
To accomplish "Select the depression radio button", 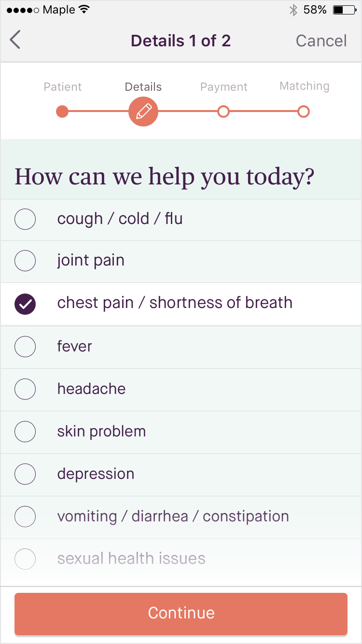I will pos(25,474).
